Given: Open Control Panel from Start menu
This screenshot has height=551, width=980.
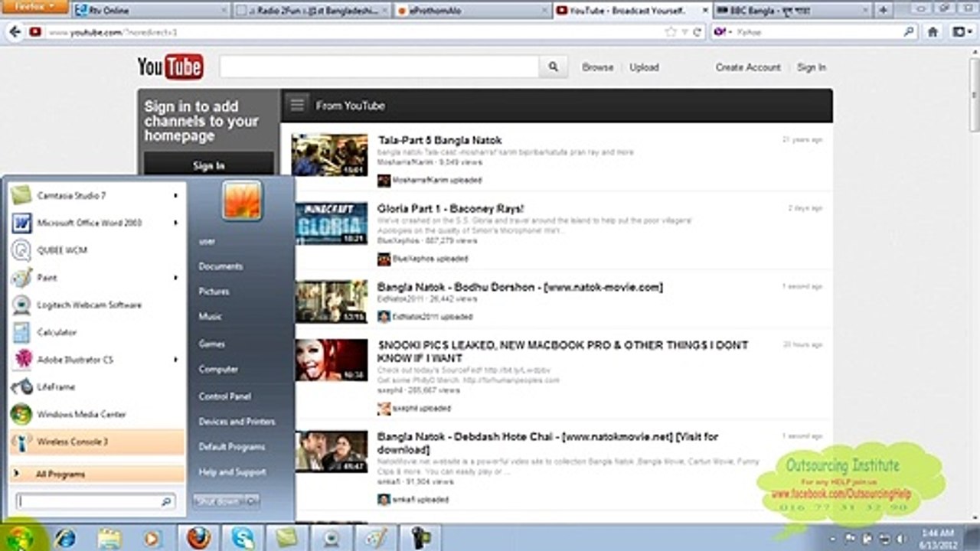Looking at the screenshot, I should tap(225, 396).
